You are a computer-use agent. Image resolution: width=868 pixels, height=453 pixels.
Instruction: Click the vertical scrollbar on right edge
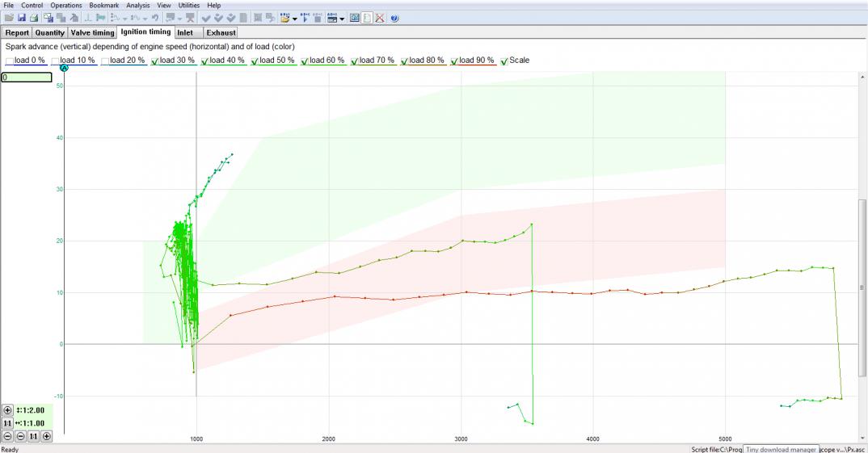click(x=862, y=287)
